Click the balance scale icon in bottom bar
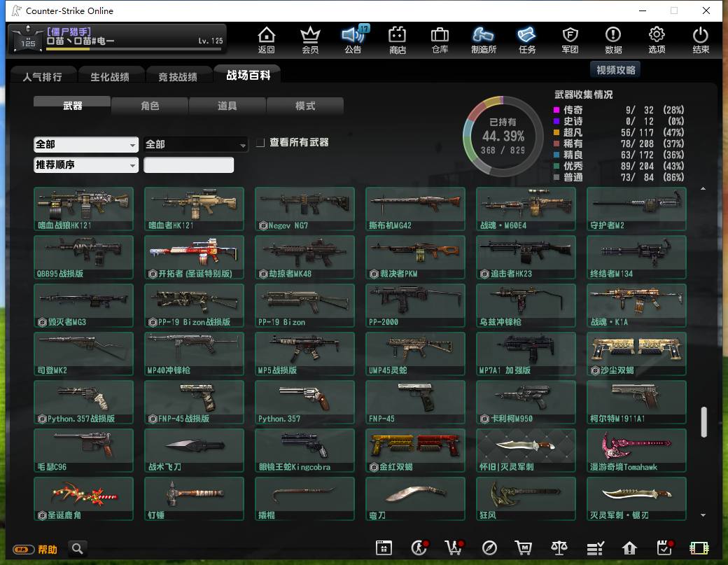The height and width of the screenshot is (565, 728). click(x=559, y=547)
